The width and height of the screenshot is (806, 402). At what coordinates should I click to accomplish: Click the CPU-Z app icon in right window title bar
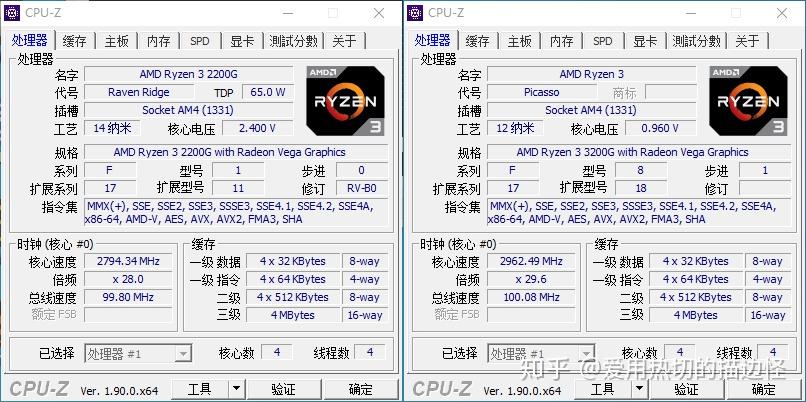click(x=415, y=13)
